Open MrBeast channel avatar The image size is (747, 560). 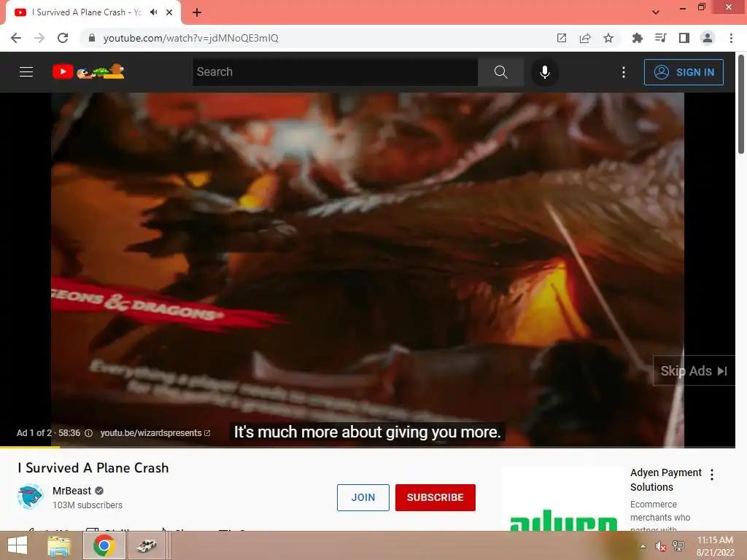(x=31, y=497)
